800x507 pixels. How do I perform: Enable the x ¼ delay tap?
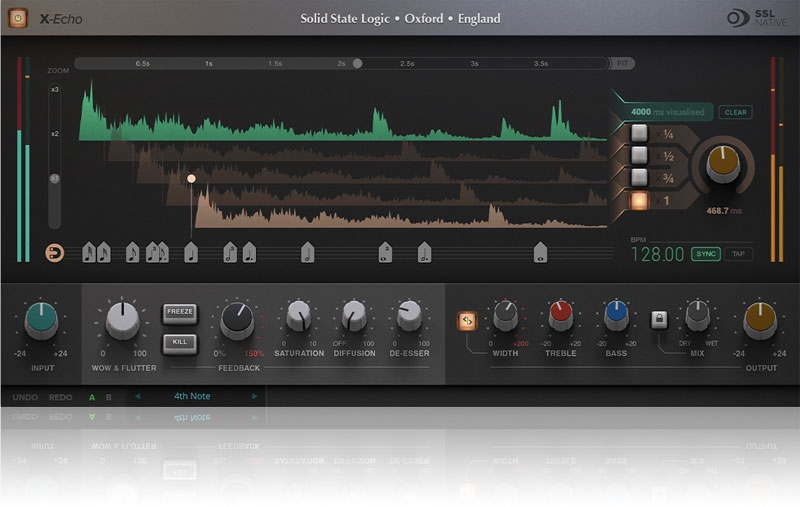pyautogui.click(x=639, y=134)
